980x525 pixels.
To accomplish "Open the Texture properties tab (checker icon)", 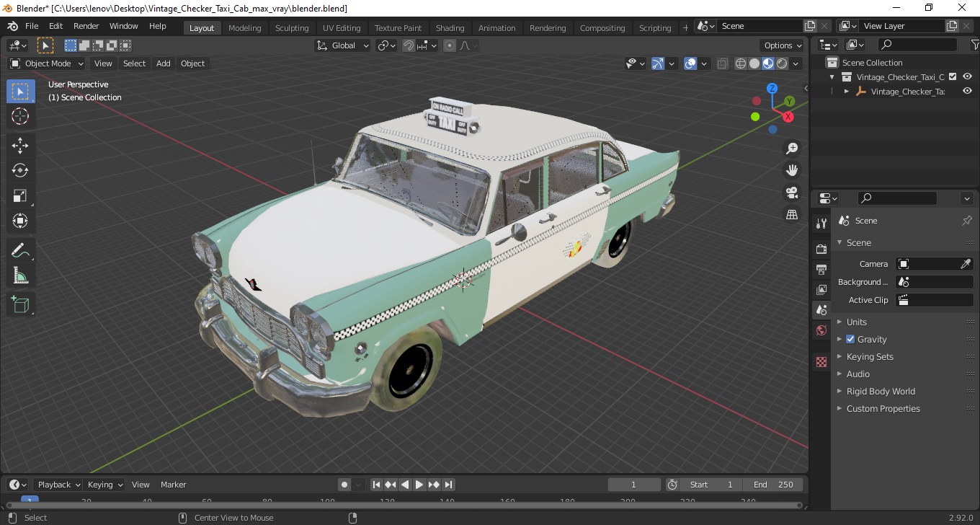I will pyautogui.click(x=821, y=362).
